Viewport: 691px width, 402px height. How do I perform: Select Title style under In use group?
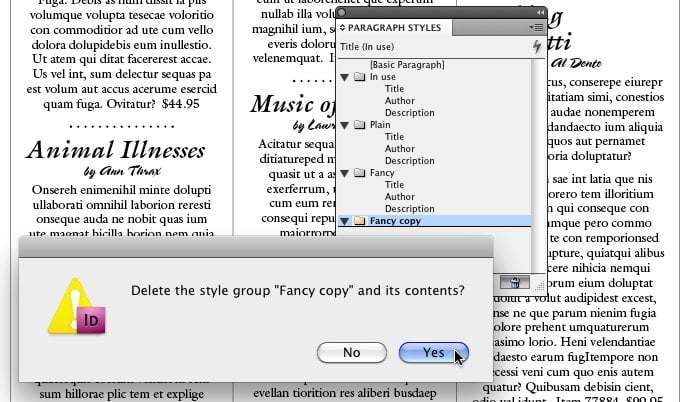pos(395,89)
